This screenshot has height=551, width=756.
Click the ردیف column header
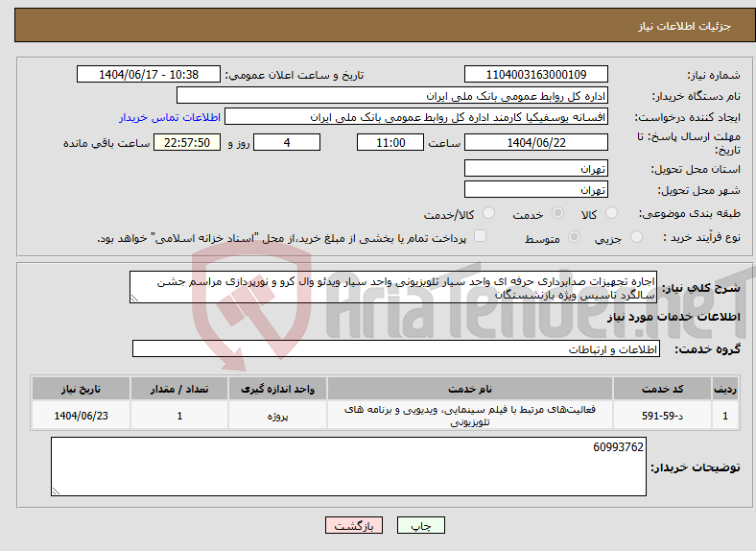pos(725,389)
